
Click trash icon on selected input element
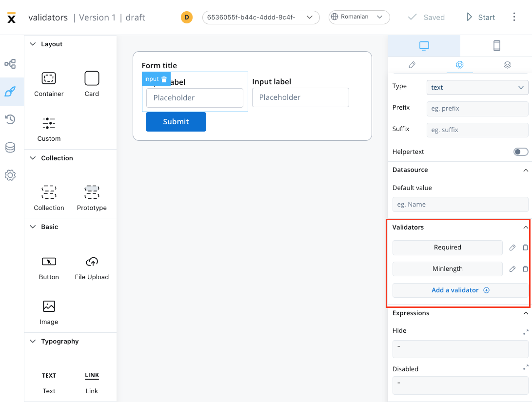coord(164,79)
